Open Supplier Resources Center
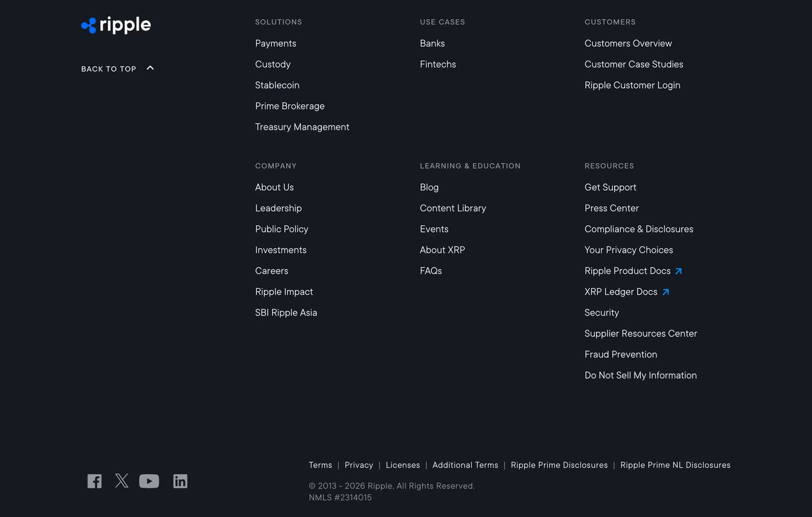 [x=641, y=334]
